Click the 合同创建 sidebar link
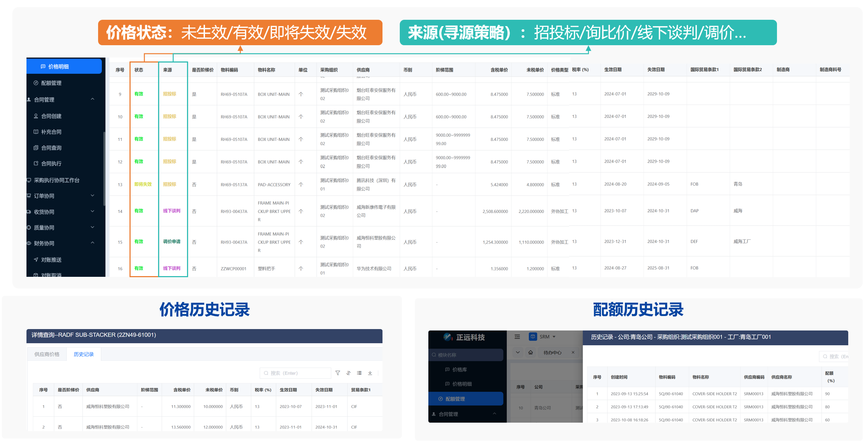This screenshot has height=447, width=868. pyautogui.click(x=51, y=116)
